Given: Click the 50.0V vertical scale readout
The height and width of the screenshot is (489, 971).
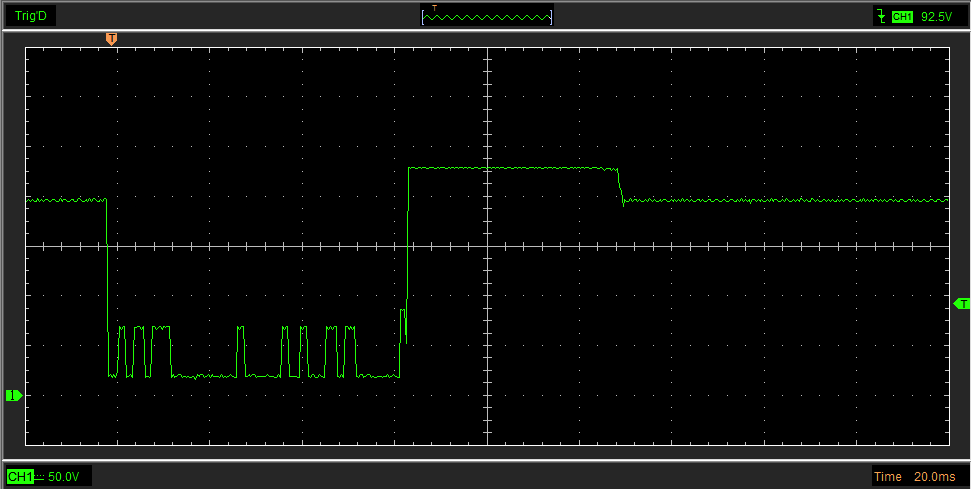Looking at the screenshot, I should tap(64, 477).
